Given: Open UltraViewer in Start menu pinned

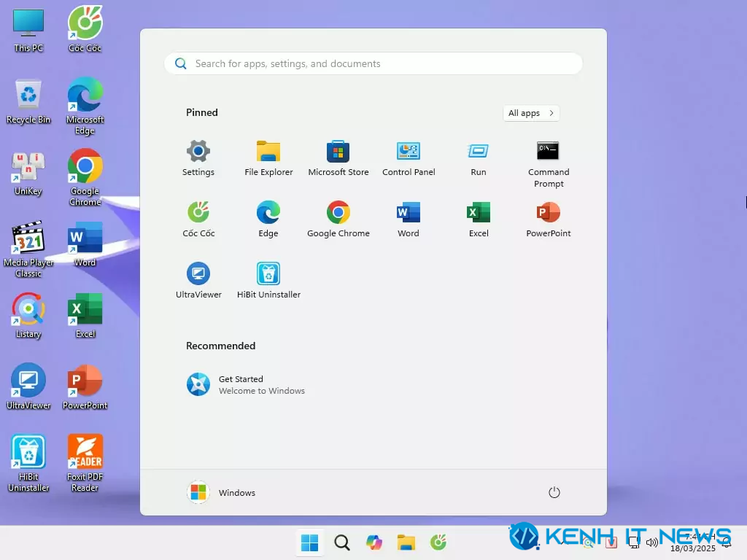Looking at the screenshot, I should click(x=198, y=281).
